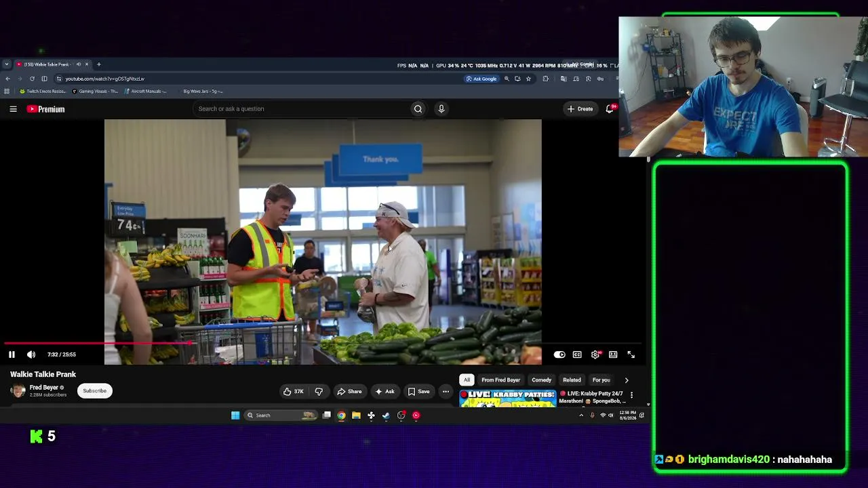The height and width of the screenshot is (488, 868).
Task: Open the YouTube guide hamburger menu
Action: click(13, 108)
